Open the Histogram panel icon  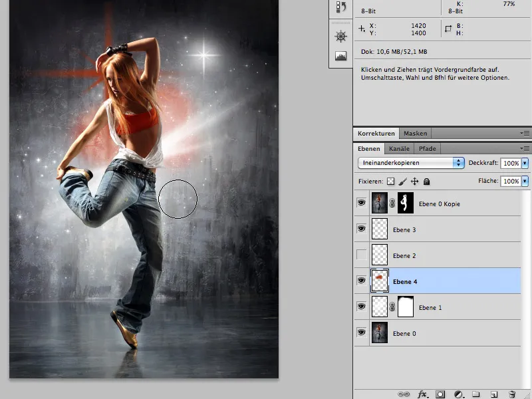click(x=341, y=57)
